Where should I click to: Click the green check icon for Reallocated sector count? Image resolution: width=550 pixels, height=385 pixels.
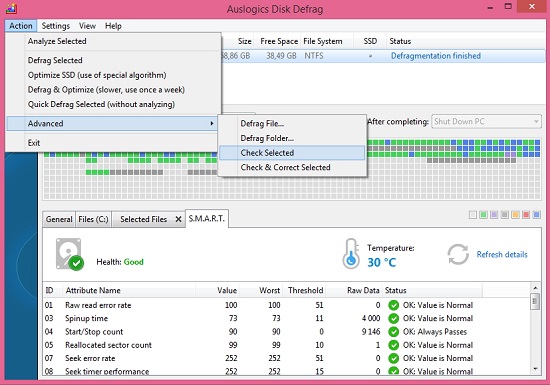(x=394, y=345)
